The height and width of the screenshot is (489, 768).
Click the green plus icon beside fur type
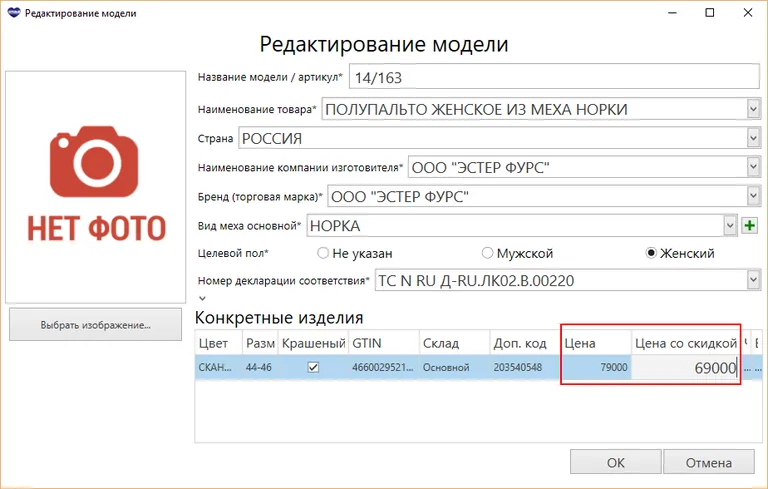pos(750,226)
